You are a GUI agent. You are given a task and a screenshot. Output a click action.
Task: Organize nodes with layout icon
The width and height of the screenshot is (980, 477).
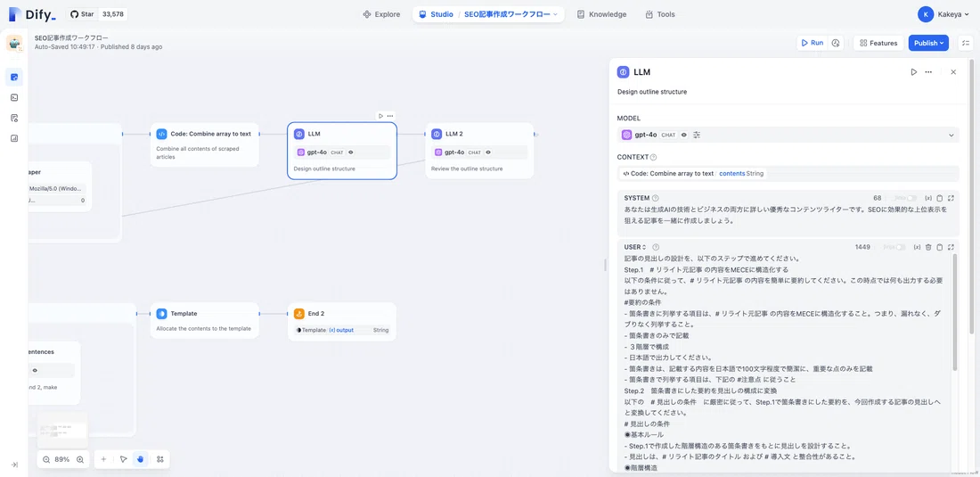click(160, 459)
